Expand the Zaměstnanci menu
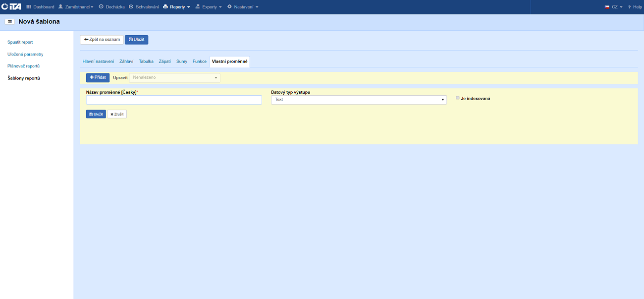This screenshot has width=644, height=299. [76, 7]
